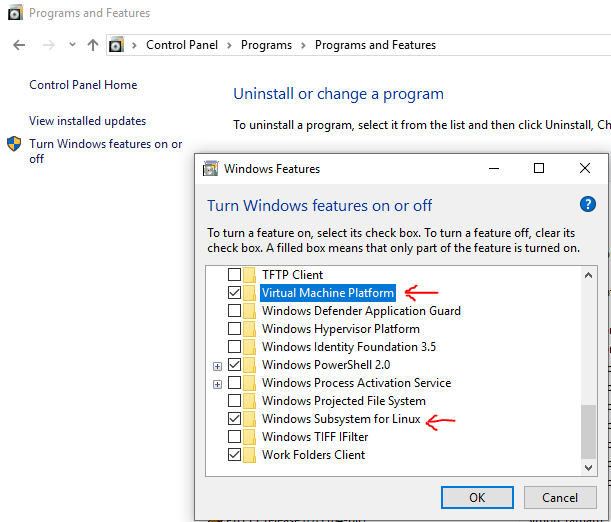Maximize the Windows Features dialog
The width and height of the screenshot is (611, 522).
(539, 168)
